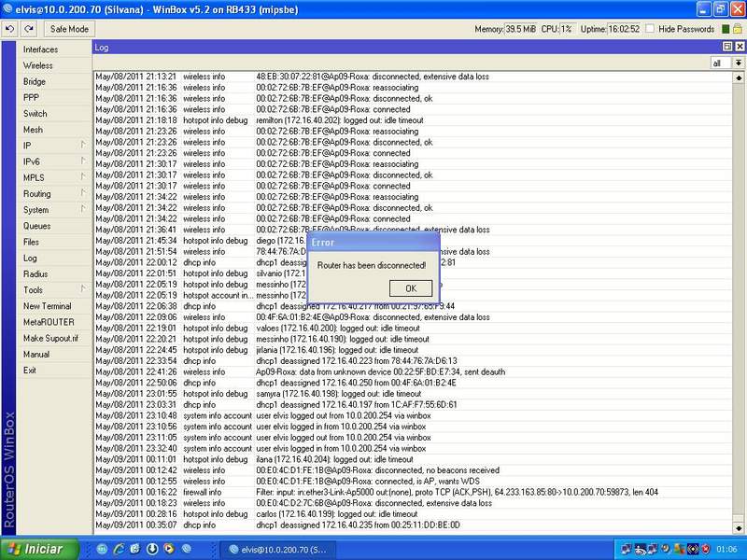Click the Uptime value 16:02:52
The width and height of the screenshot is (747, 560).
tap(624, 29)
